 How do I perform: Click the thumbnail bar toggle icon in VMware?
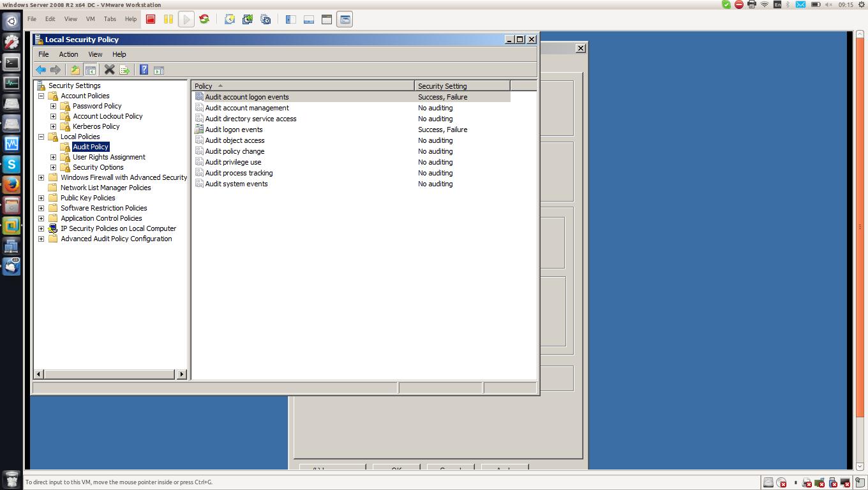coord(309,19)
